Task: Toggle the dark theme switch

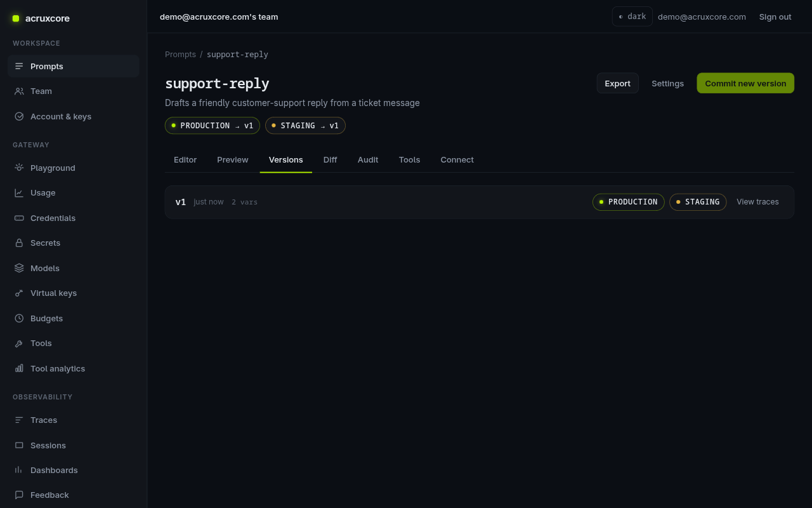Action: coord(632,17)
